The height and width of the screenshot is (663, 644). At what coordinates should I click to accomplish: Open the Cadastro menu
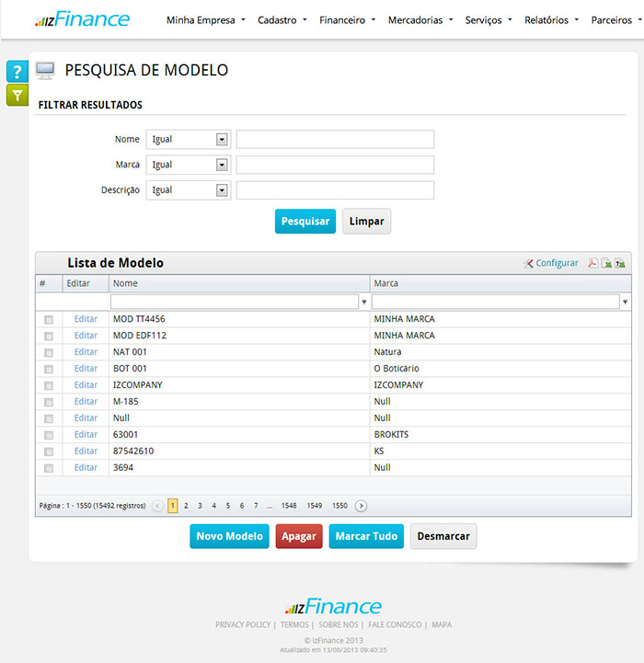click(282, 20)
